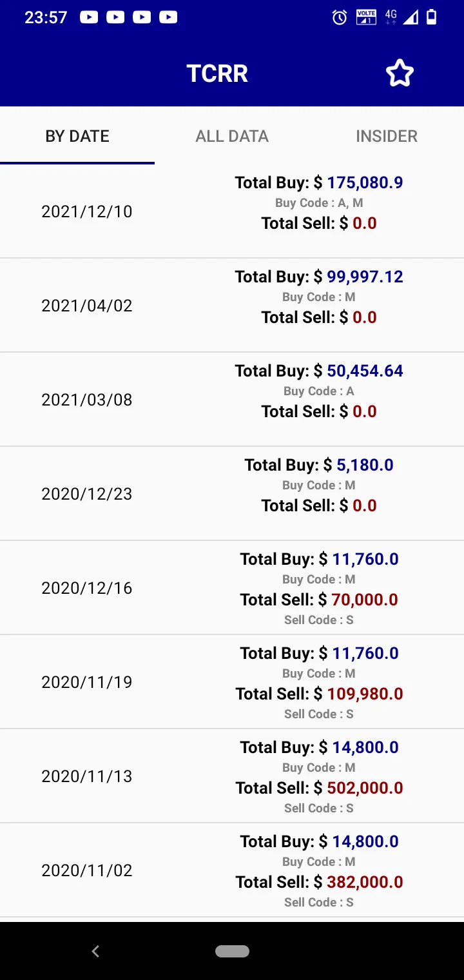
Task: Tap Total Sell $109,980.0 amount
Action: (x=319, y=694)
